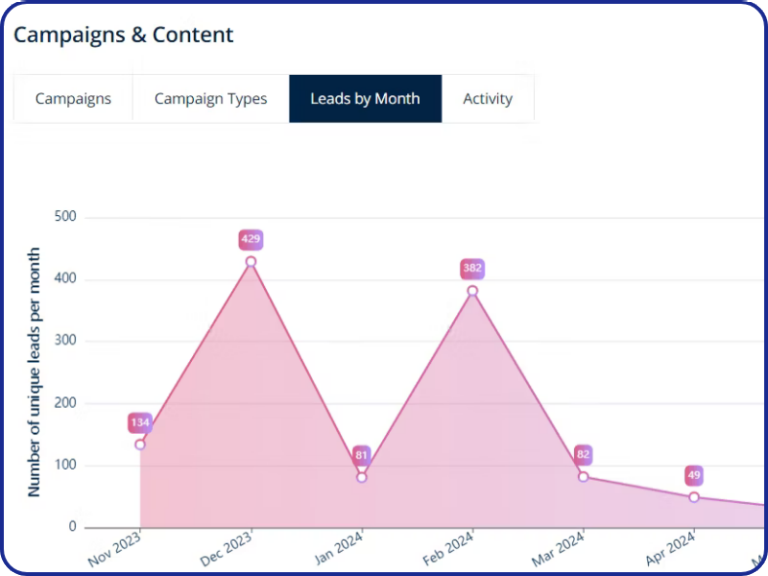The image size is (768, 576).
Task: Click the 429 value label badge
Action: click(251, 240)
